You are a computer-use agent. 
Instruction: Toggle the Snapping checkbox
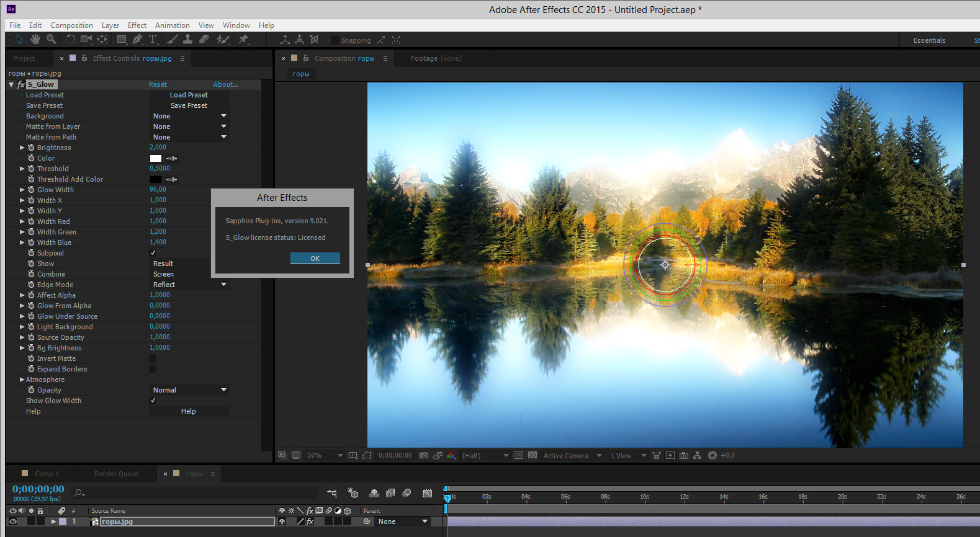[335, 40]
